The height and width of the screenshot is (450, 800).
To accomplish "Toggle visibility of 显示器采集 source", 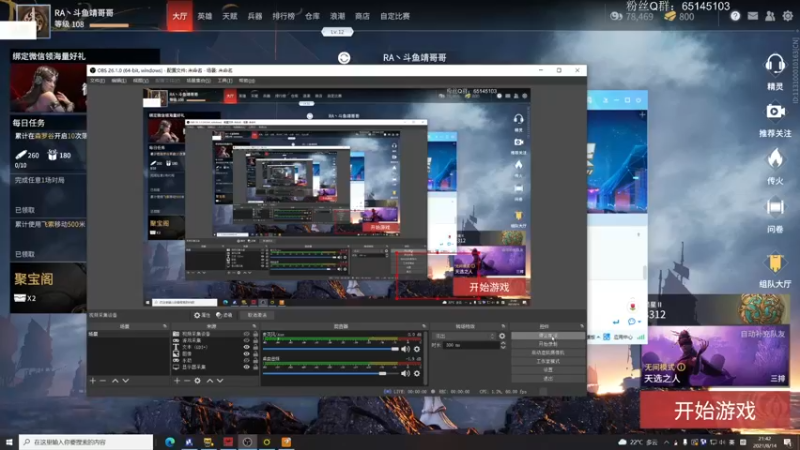I will pos(246,367).
